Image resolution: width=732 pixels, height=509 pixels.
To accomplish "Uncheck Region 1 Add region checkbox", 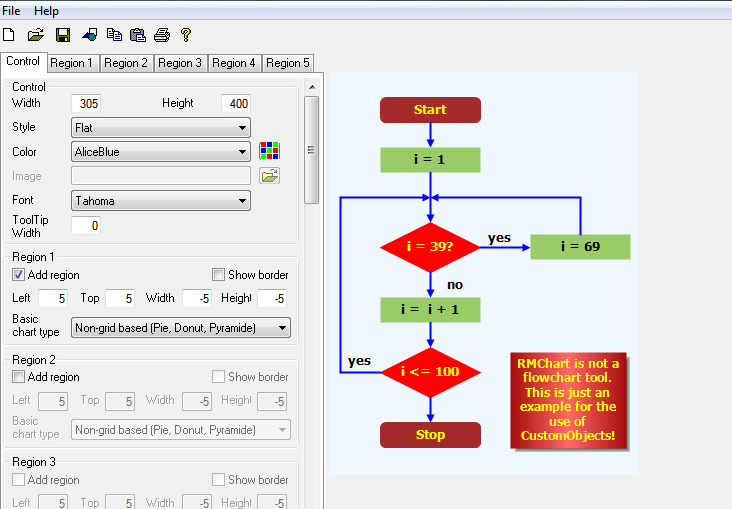I will [x=18, y=275].
